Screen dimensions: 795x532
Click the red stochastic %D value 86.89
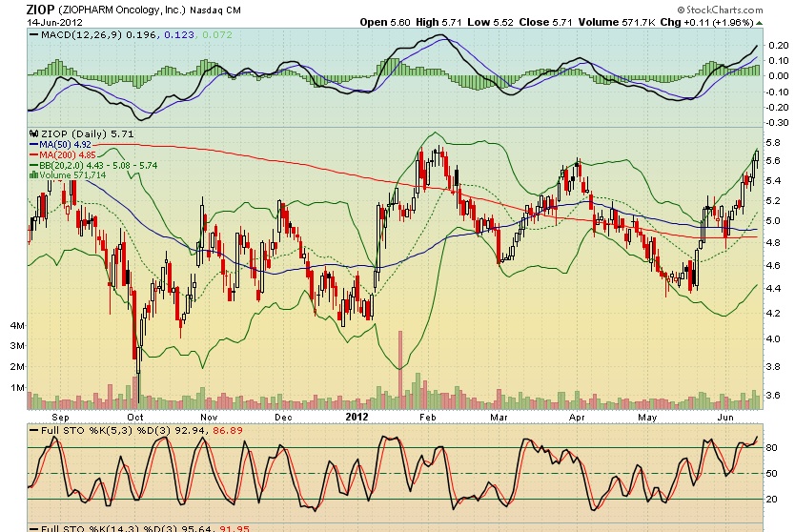(x=228, y=430)
